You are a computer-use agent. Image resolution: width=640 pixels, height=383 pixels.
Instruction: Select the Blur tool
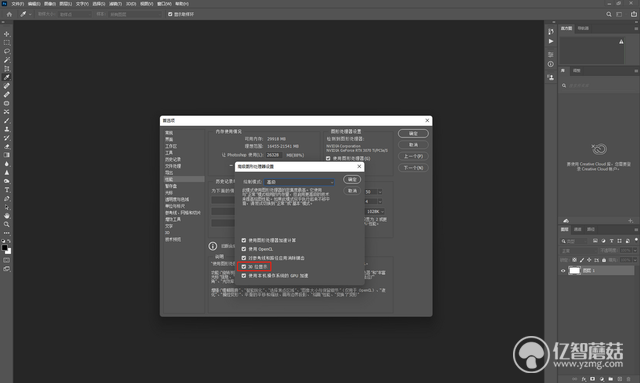7,164
